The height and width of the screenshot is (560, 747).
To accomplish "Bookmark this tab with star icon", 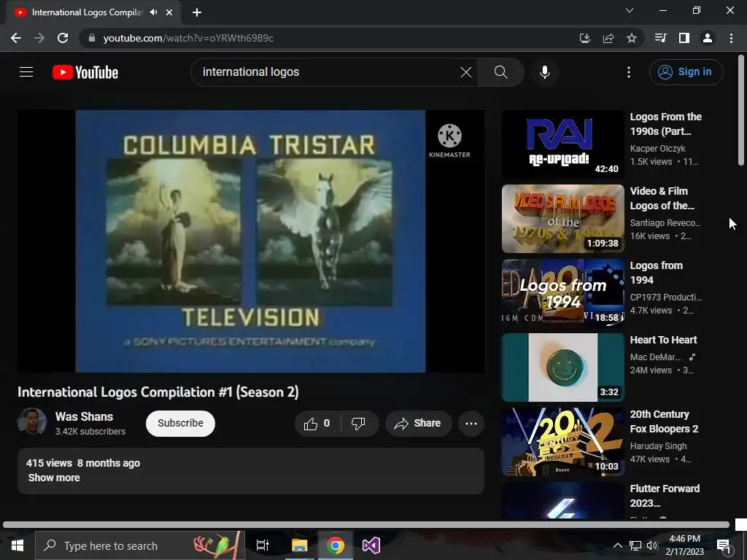I will click(x=632, y=38).
